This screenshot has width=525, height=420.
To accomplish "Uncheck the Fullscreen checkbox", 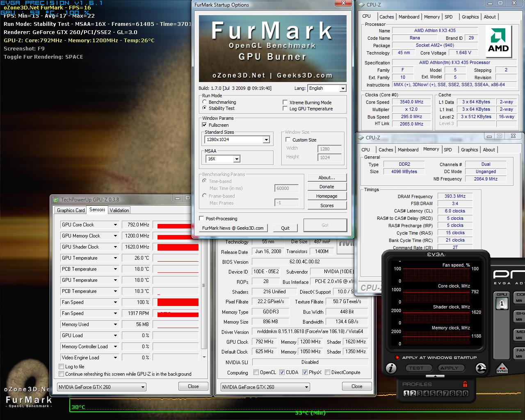I will 204,125.
